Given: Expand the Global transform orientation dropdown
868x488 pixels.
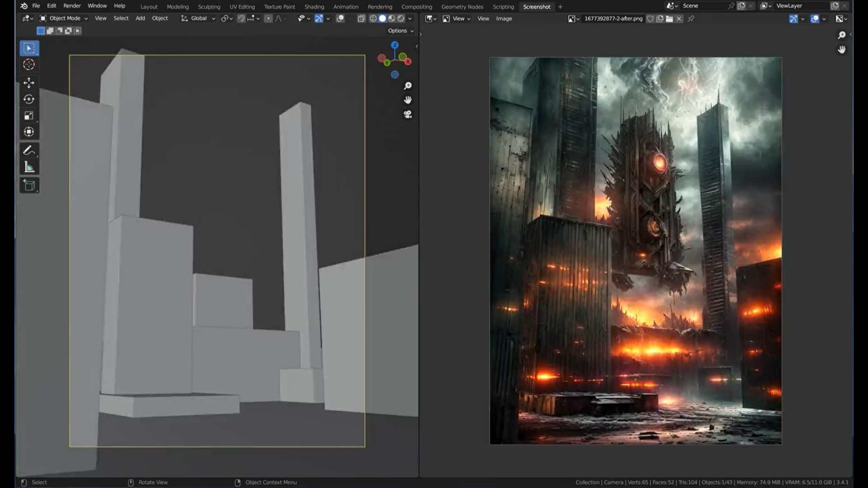Looking at the screenshot, I should 198,19.
